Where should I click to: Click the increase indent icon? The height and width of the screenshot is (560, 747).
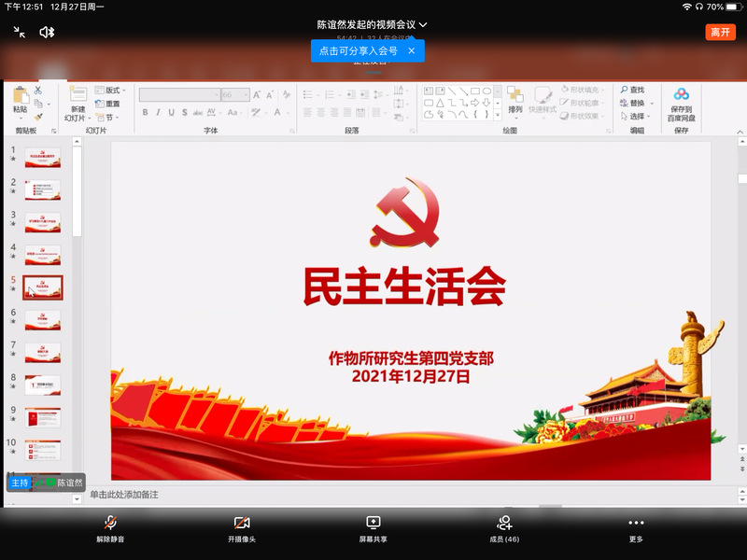[364, 95]
